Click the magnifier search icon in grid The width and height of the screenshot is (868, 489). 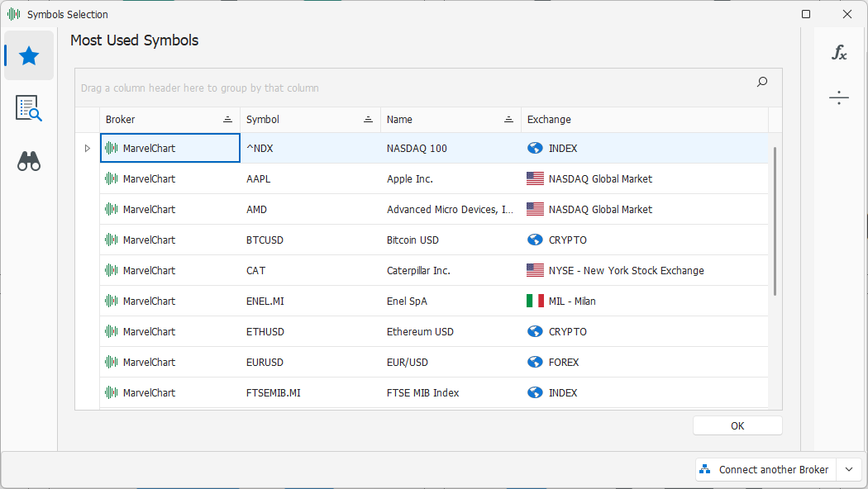(762, 82)
